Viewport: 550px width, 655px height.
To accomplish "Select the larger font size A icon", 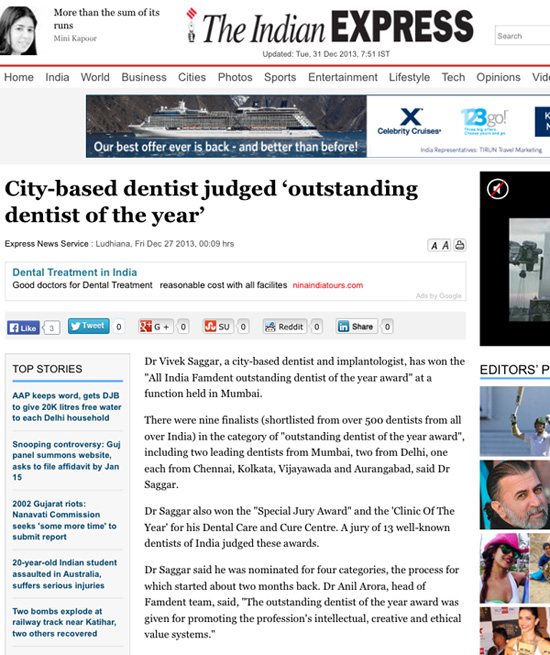I will pyautogui.click(x=445, y=245).
